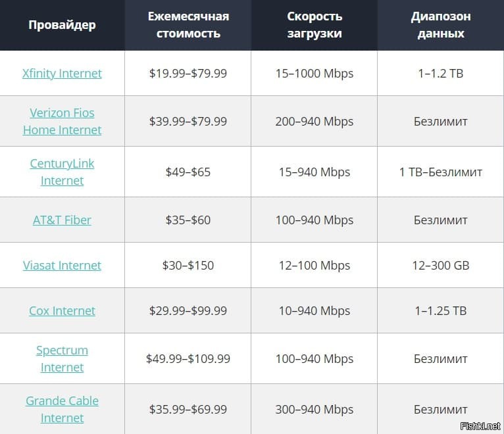Click the Ежемесячная стоимость column header
This screenshot has width=504, height=434.
(188, 25)
